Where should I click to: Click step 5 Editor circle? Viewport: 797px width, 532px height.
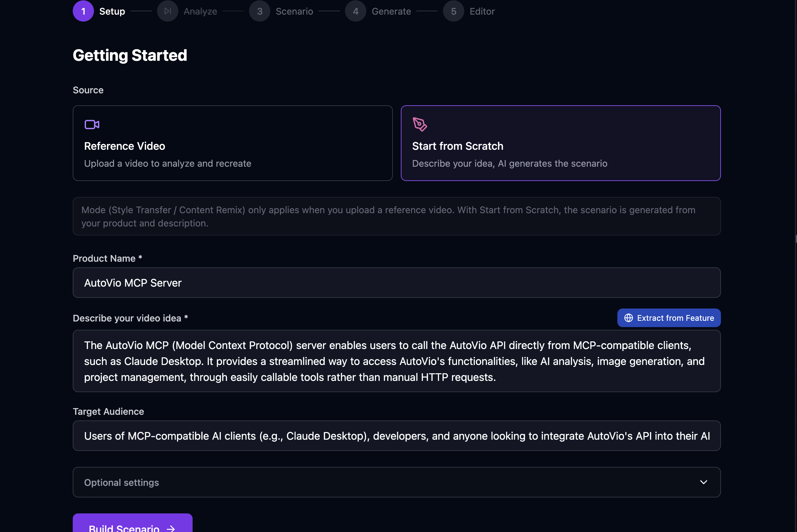click(x=453, y=11)
